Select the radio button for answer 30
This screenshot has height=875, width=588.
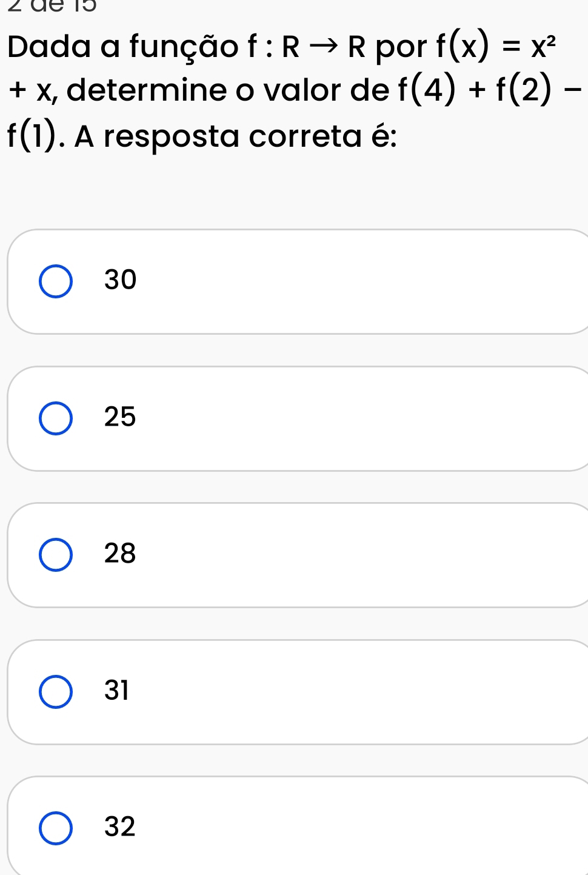coord(56,281)
